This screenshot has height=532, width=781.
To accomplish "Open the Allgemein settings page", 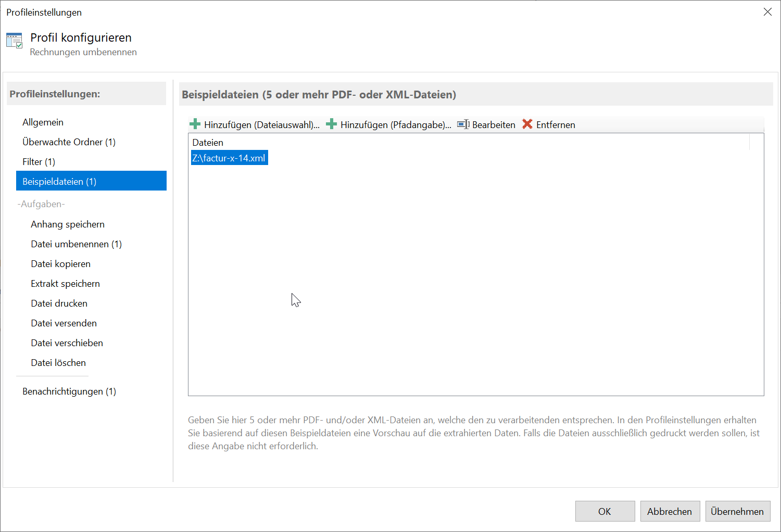I will click(x=43, y=122).
